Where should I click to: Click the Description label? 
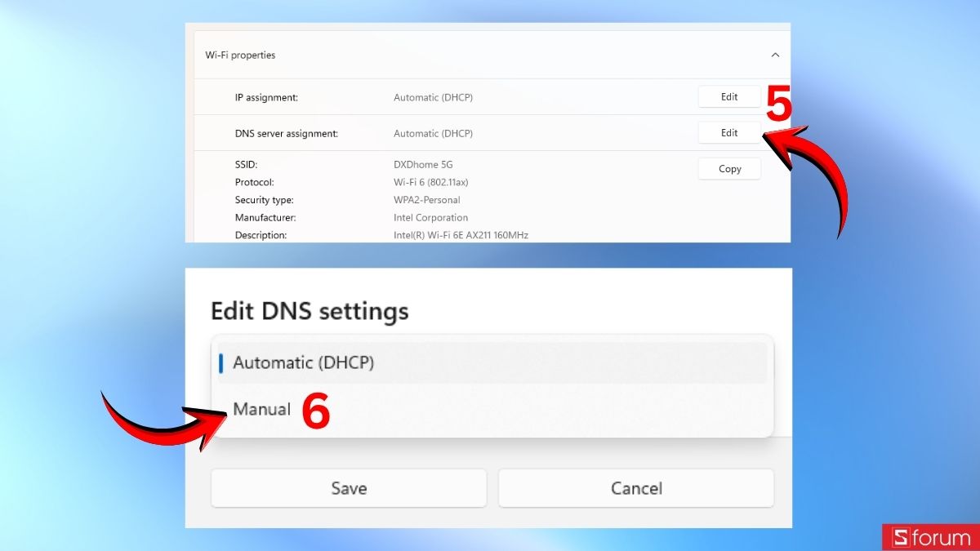click(x=261, y=236)
